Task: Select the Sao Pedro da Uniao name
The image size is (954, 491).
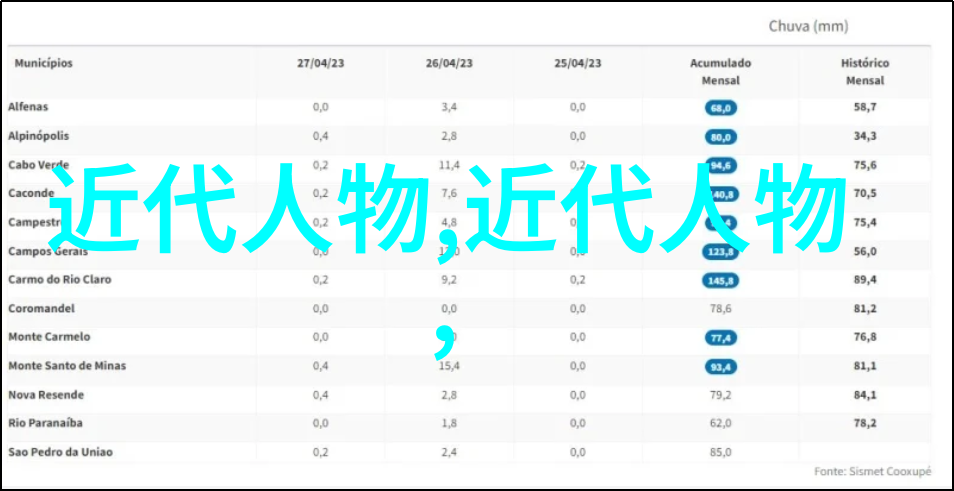Action: coord(60,453)
